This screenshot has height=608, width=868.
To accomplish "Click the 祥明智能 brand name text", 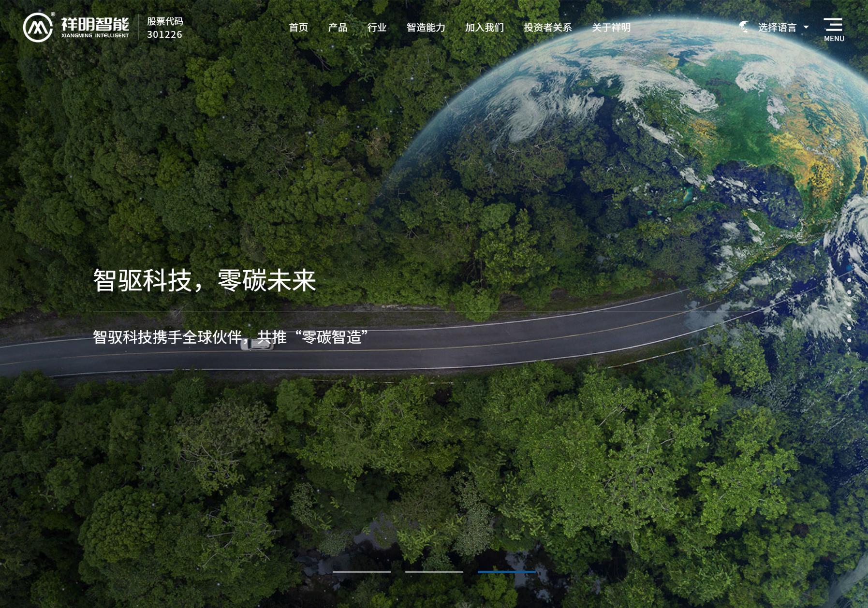I will 95,24.
